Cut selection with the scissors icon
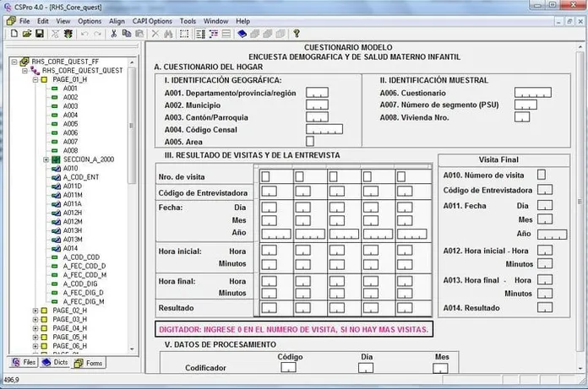 click(113, 34)
